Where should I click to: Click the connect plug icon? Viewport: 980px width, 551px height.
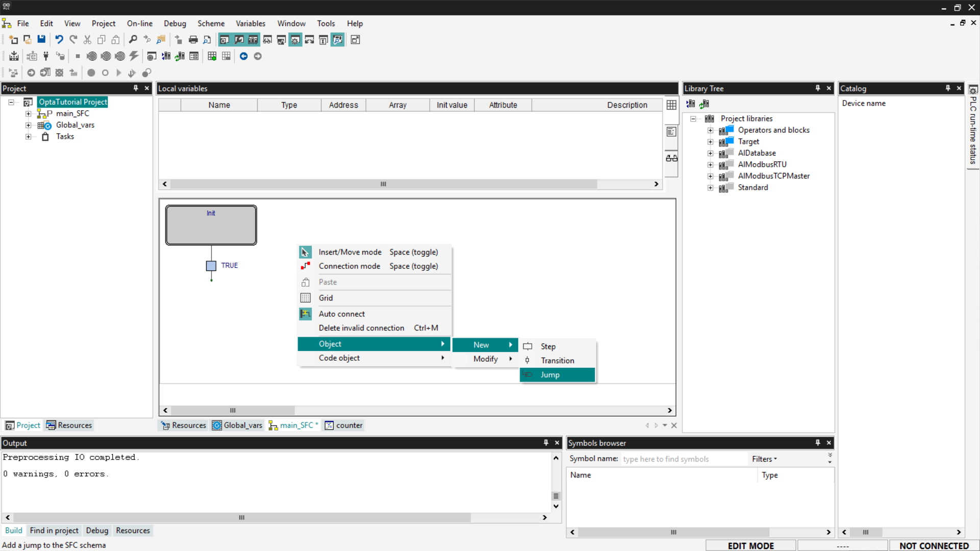[46, 56]
